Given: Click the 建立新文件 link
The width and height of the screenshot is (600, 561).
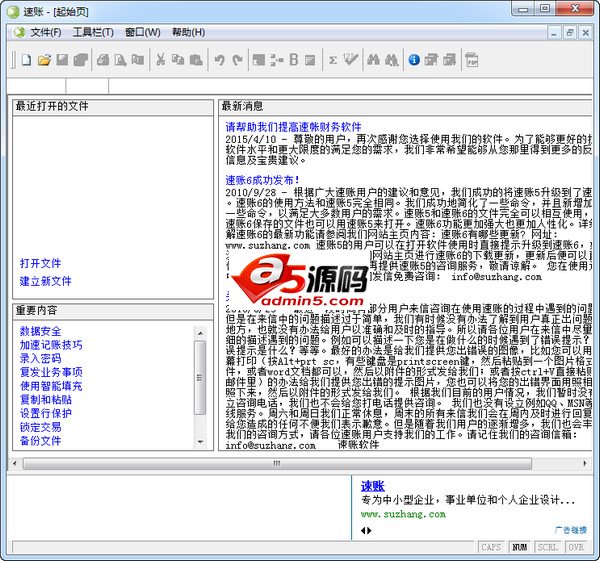Looking at the screenshot, I should coord(45,281).
